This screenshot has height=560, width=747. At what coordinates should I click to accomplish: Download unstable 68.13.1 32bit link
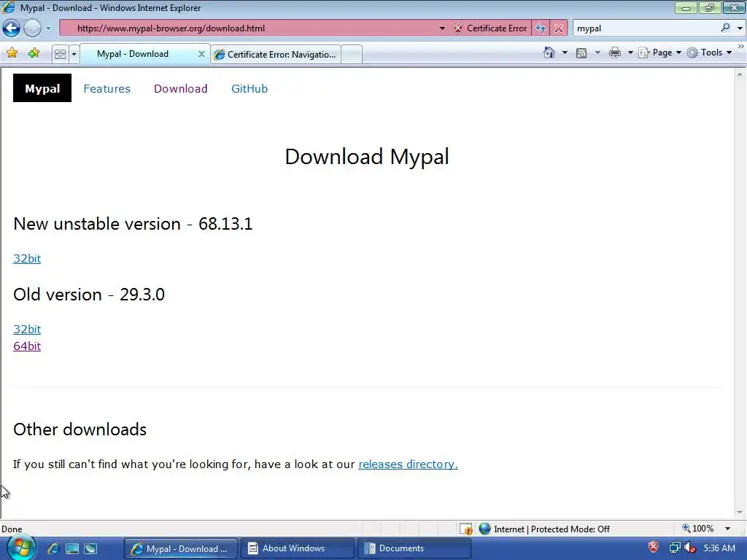point(27,259)
